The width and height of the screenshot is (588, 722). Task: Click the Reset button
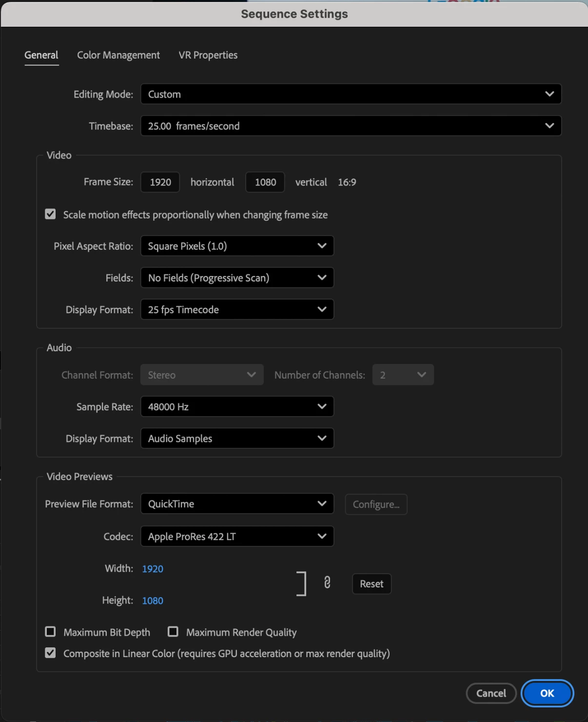tap(372, 584)
